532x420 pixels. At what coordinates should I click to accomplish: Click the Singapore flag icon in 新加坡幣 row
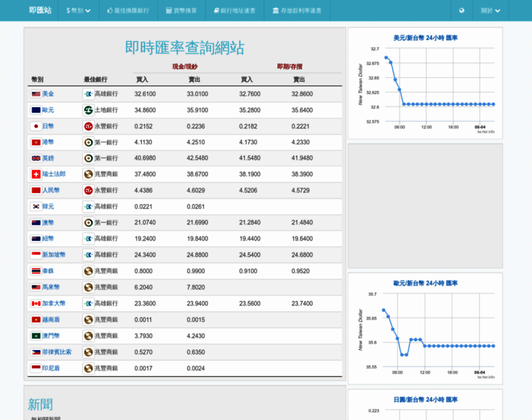(36, 254)
